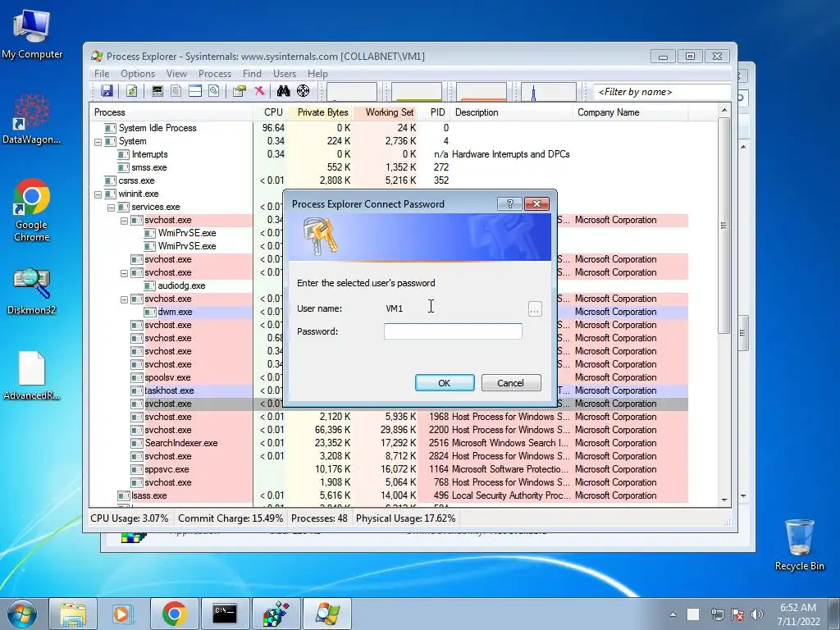Open the Process menu
Image resolution: width=840 pixels, height=630 pixels.
point(215,73)
